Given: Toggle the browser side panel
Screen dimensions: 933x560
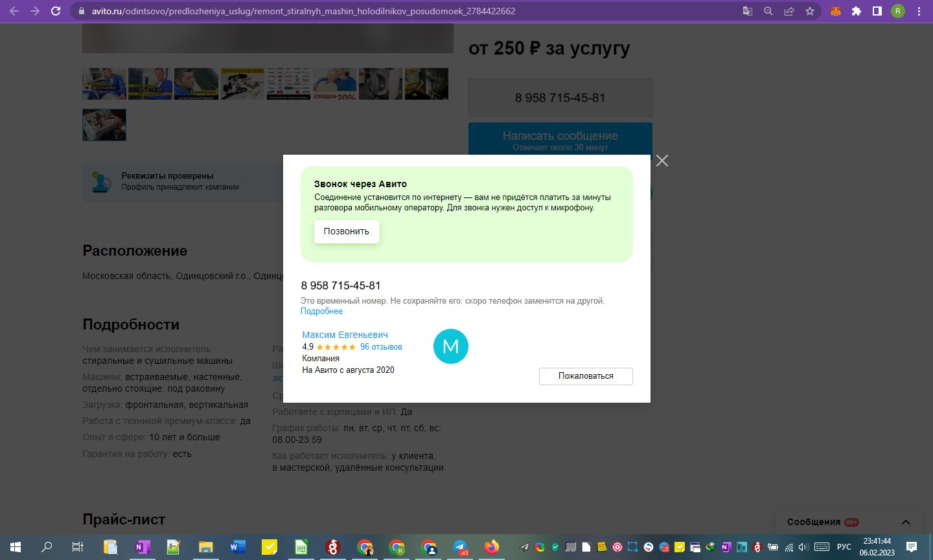Looking at the screenshot, I should 877,11.
